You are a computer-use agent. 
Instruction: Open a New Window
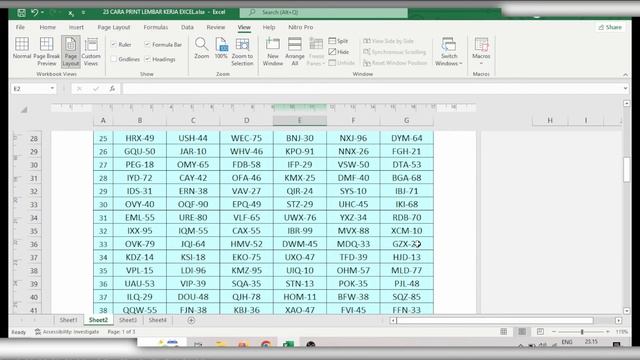[x=273, y=51]
